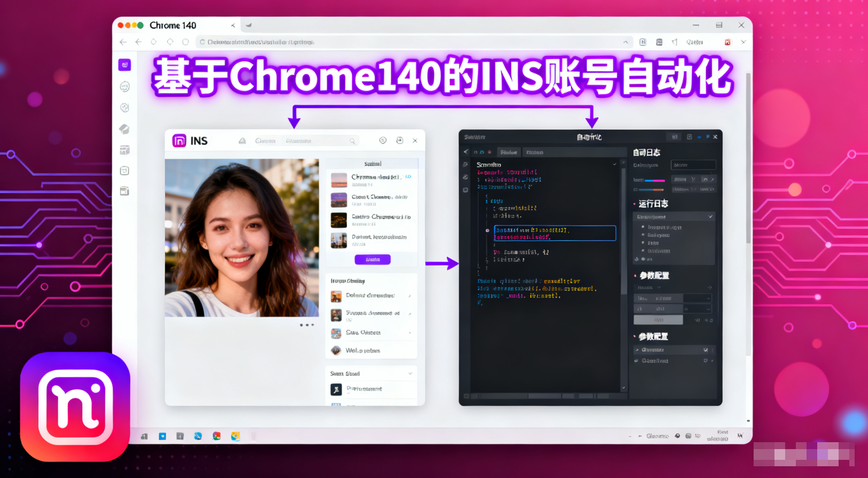Click the triangle home icon in INS header
Image resolution: width=868 pixels, height=478 pixels.
[x=242, y=141]
